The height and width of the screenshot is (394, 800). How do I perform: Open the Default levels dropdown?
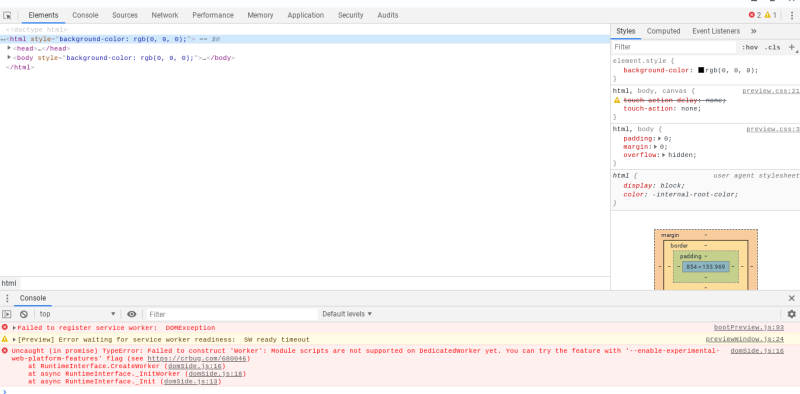tap(347, 314)
